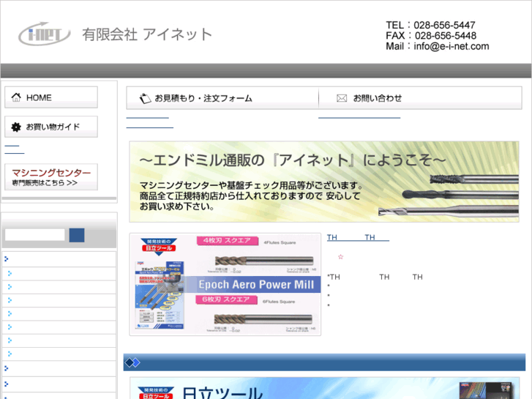The height and width of the screenshot is (399, 532).
Task: Click the gear icon on お買い物ガイド
Action: click(16, 127)
